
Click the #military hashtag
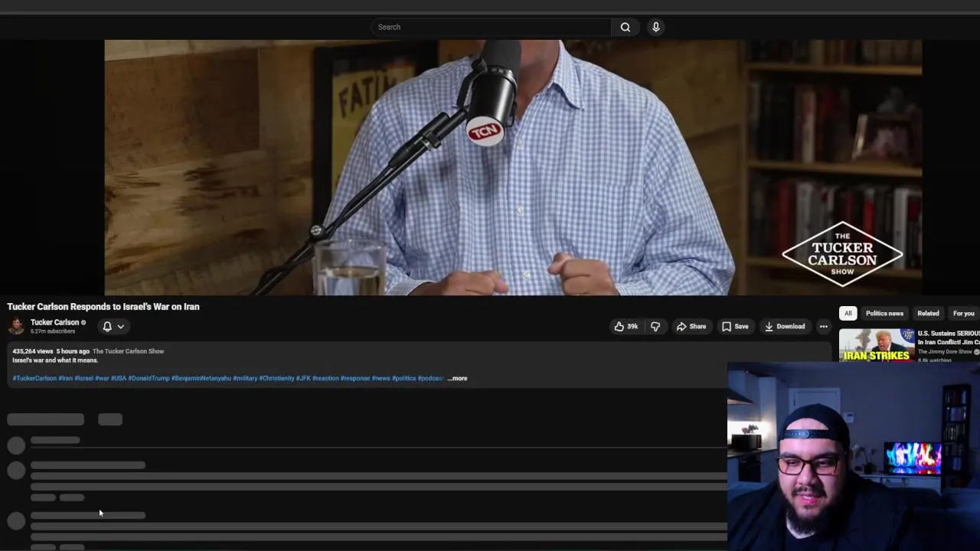(x=245, y=378)
